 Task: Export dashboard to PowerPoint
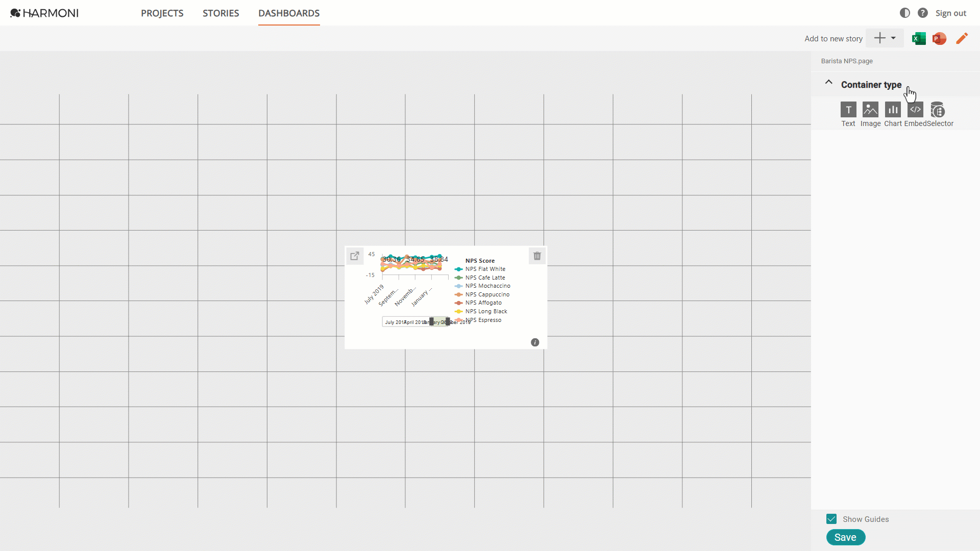click(939, 38)
